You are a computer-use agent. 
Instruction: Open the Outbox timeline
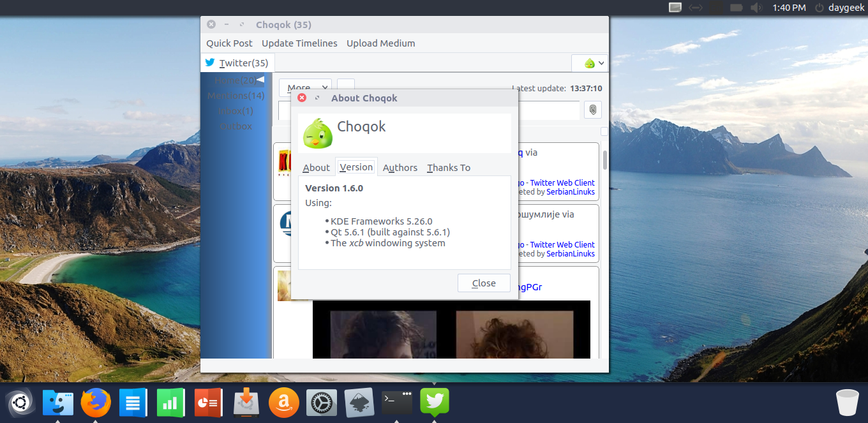(x=236, y=126)
